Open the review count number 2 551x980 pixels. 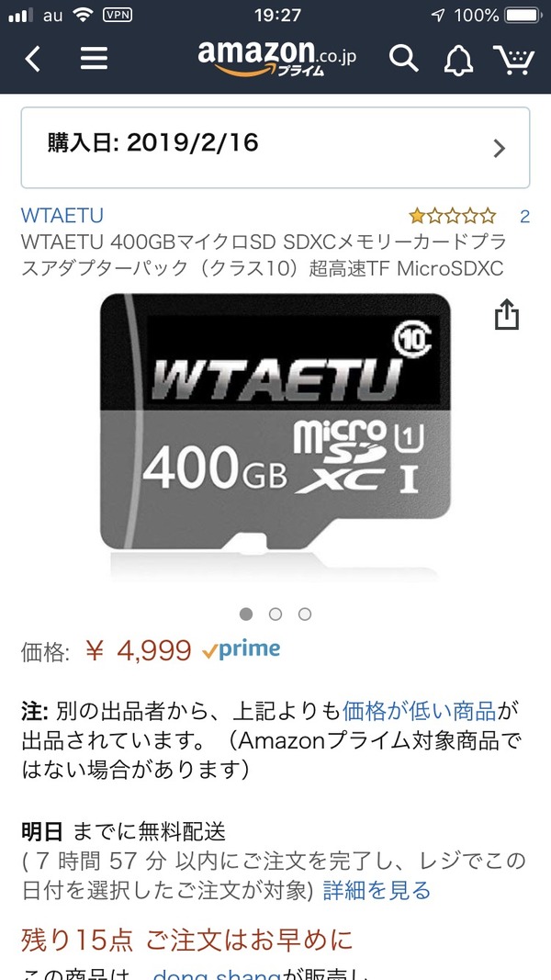point(524,216)
